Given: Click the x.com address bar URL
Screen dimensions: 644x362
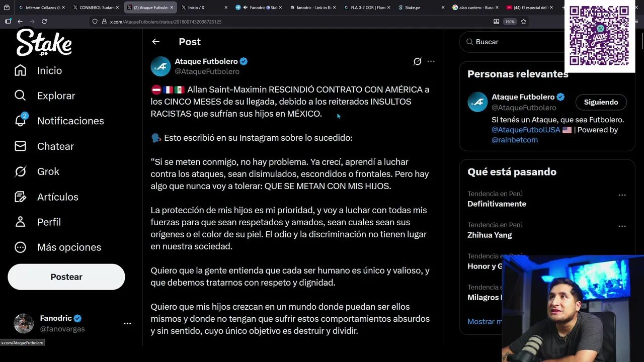Looking at the screenshot, I should coord(166,22).
